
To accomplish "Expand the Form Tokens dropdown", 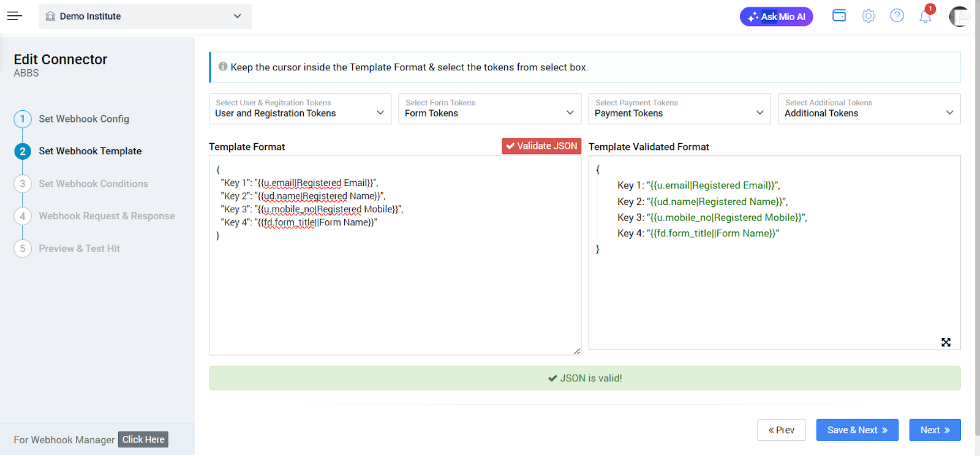I will (x=489, y=109).
